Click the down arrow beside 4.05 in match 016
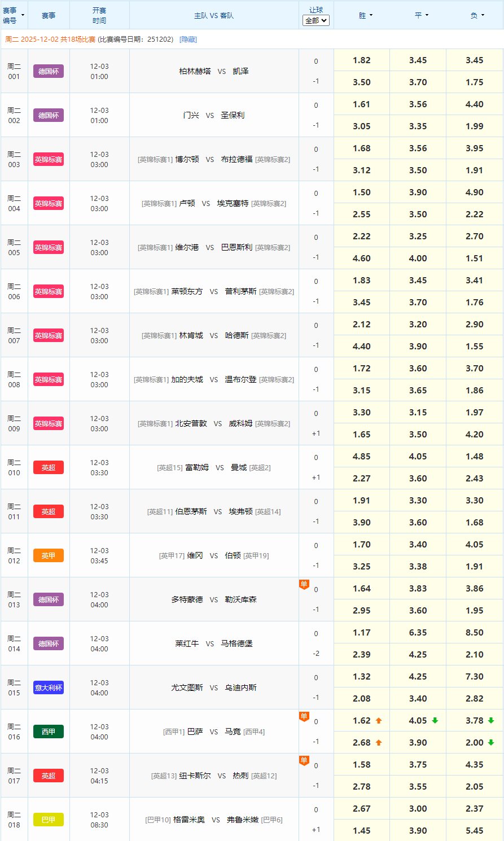The height and width of the screenshot is (841, 504). [435, 721]
